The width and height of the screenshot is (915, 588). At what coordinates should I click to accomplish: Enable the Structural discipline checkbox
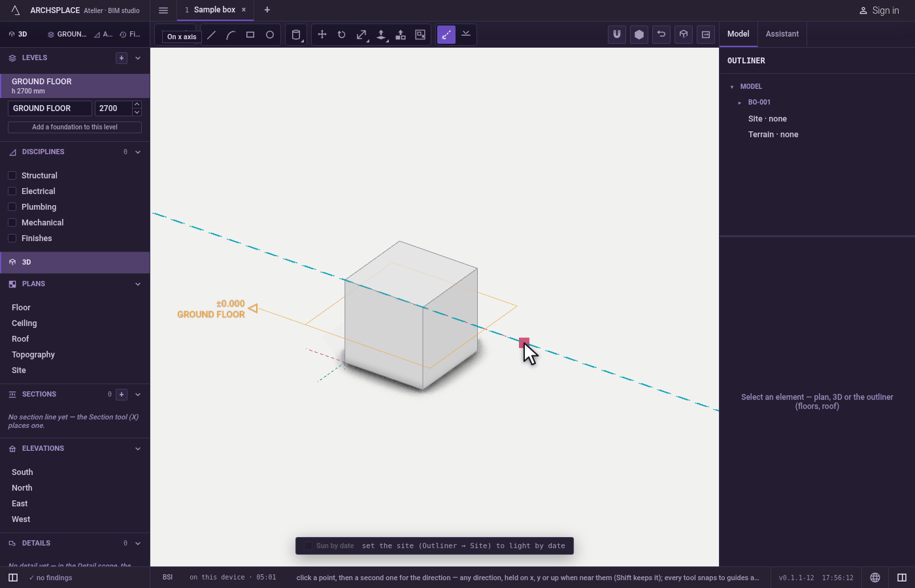[x=12, y=175]
